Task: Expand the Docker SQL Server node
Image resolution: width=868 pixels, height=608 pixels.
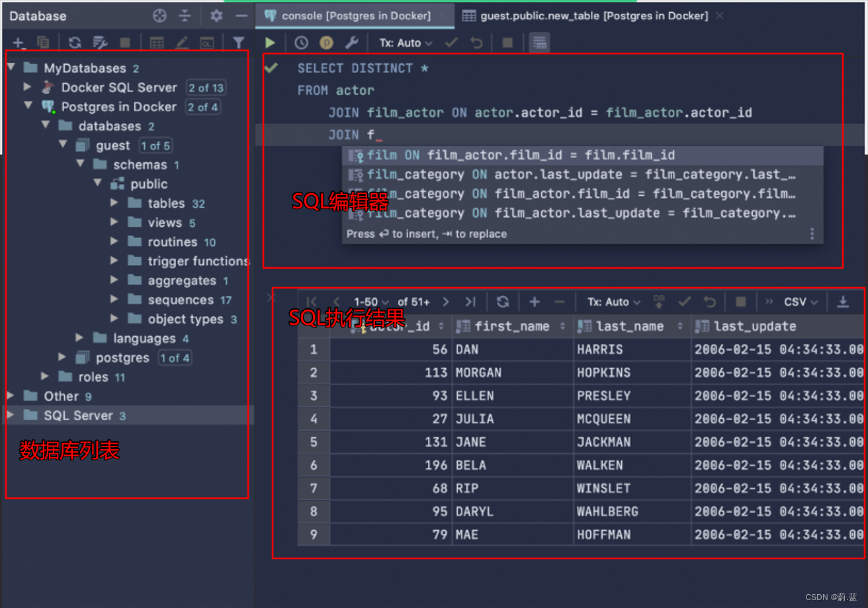Action: (27, 87)
